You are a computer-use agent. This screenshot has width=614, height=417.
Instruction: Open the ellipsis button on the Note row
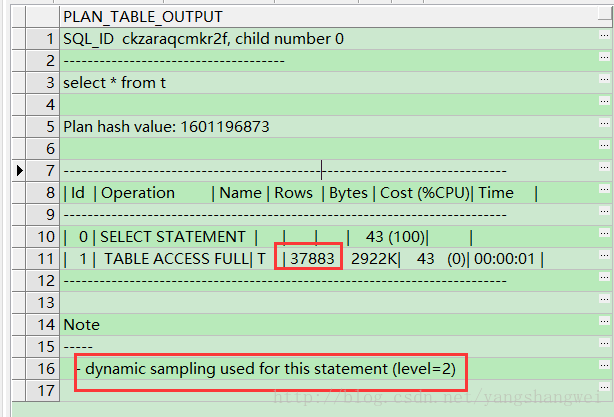(x=603, y=325)
